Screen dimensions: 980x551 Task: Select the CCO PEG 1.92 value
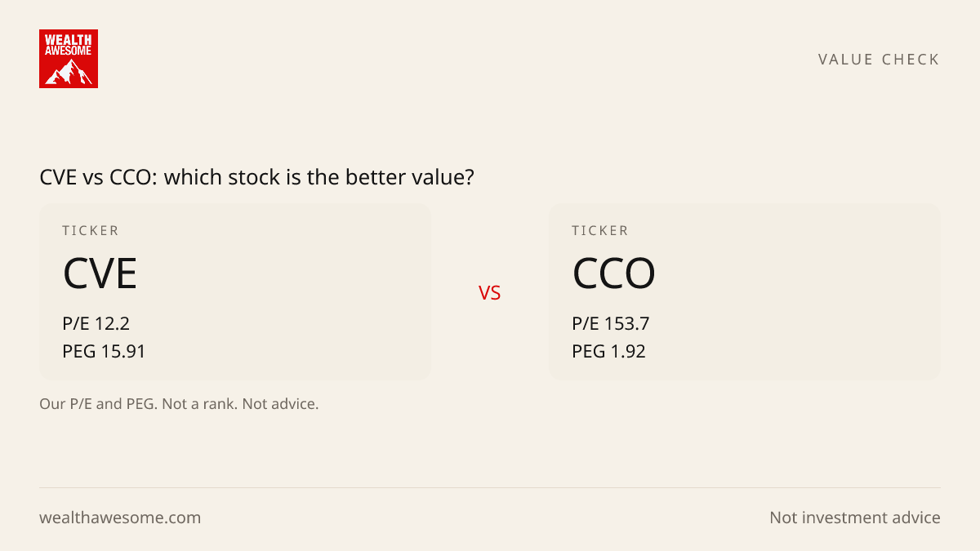click(x=608, y=352)
